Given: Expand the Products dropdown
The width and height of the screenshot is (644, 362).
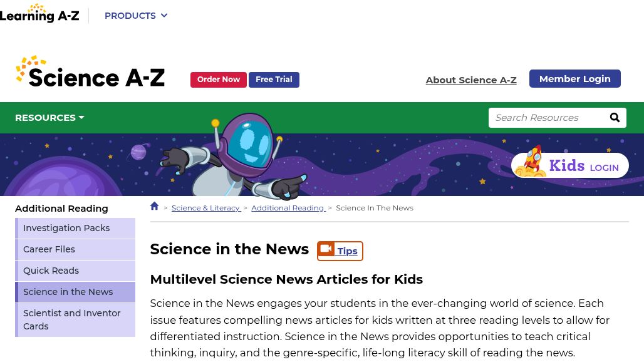Looking at the screenshot, I should click(x=136, y=16).
